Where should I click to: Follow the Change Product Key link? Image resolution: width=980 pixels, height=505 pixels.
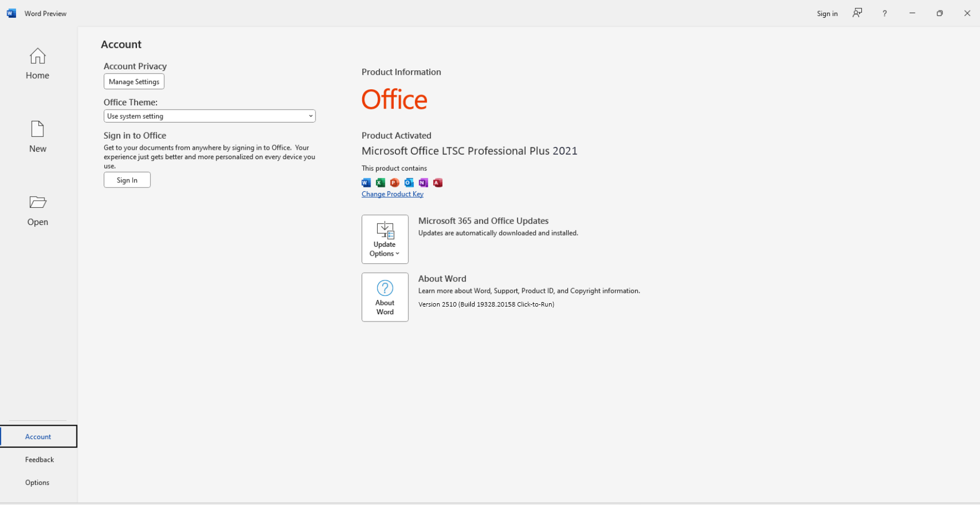(x=393, y=194)
